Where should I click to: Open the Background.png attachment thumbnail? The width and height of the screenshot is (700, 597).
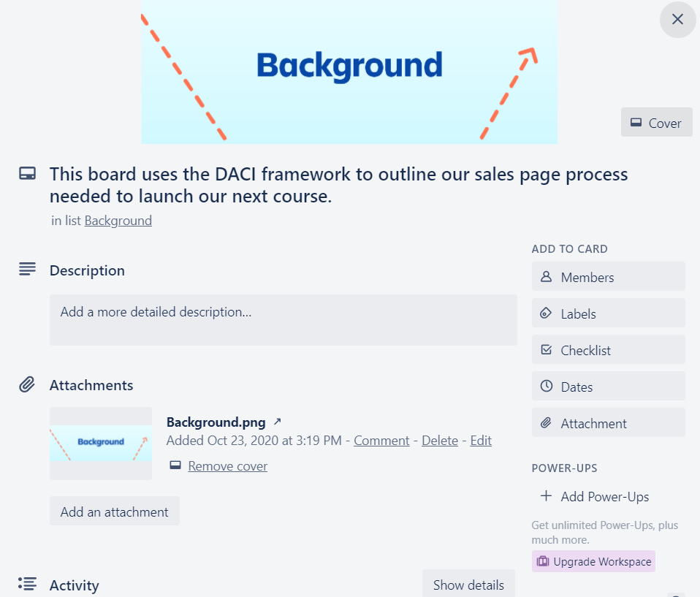coord(101,444)
